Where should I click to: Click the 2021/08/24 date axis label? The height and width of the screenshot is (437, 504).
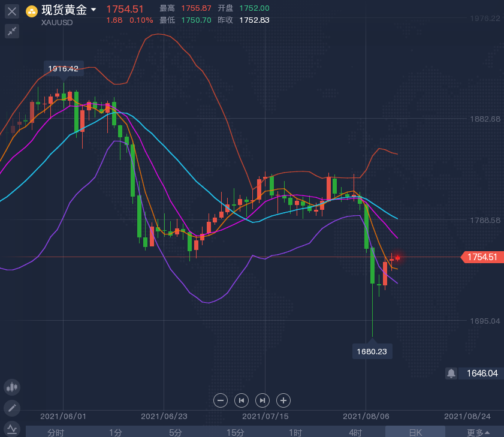tap(467, 417)
